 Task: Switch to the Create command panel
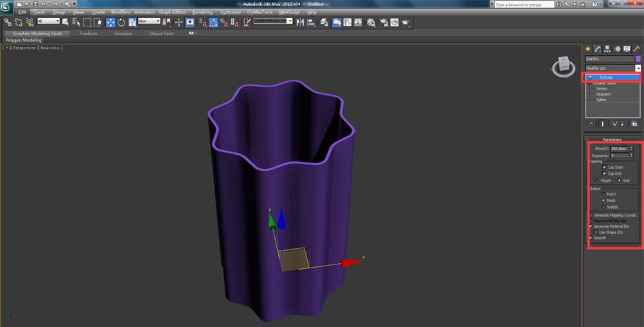click(588, 49)
